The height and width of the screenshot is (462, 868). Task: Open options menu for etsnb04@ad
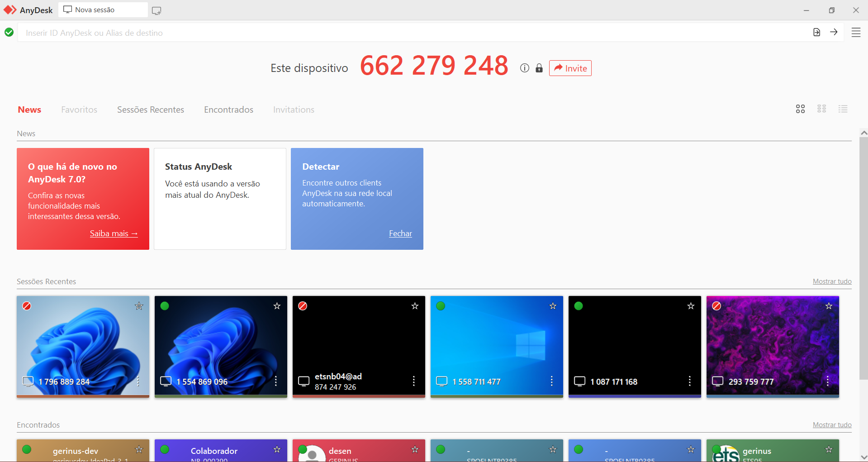[x=414, y=381]
